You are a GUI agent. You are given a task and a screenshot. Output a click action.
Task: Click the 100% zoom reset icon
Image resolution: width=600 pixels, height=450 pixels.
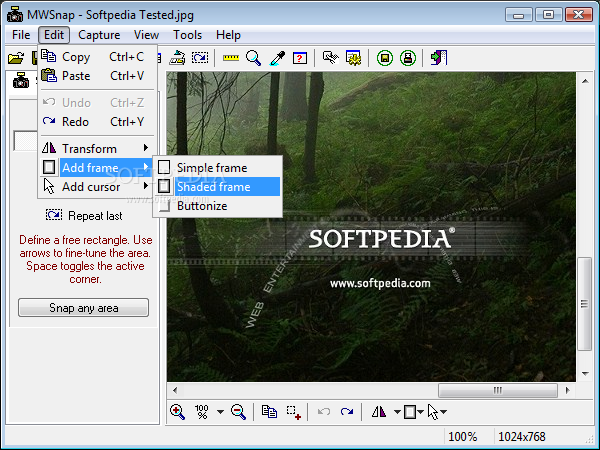[x=201, y=412]
